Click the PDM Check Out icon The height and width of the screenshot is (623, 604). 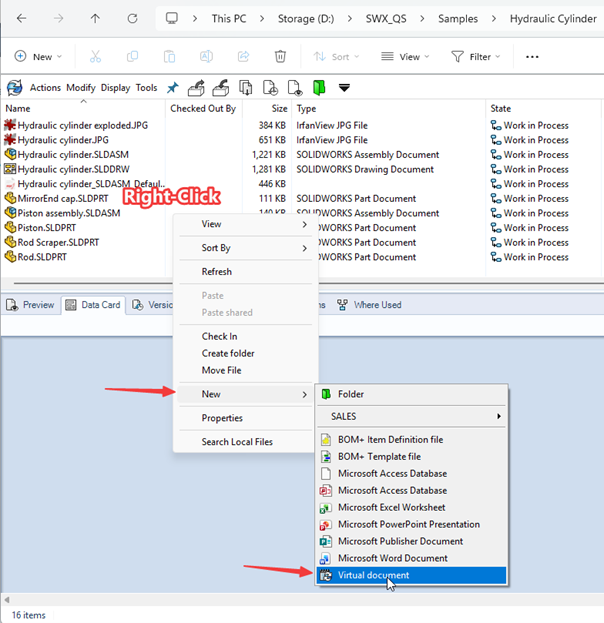[x=196, y=88]
